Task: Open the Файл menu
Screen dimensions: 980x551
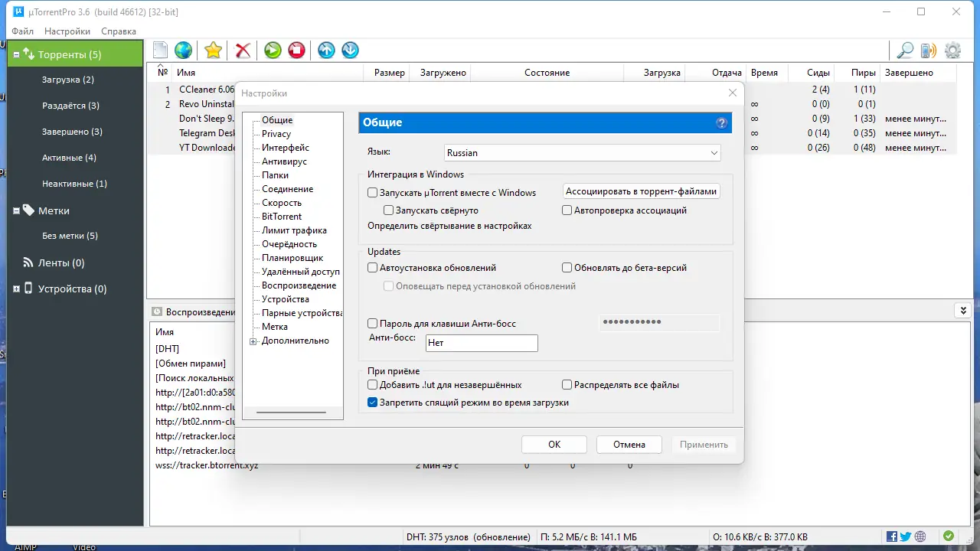Action: coord(22,31)
